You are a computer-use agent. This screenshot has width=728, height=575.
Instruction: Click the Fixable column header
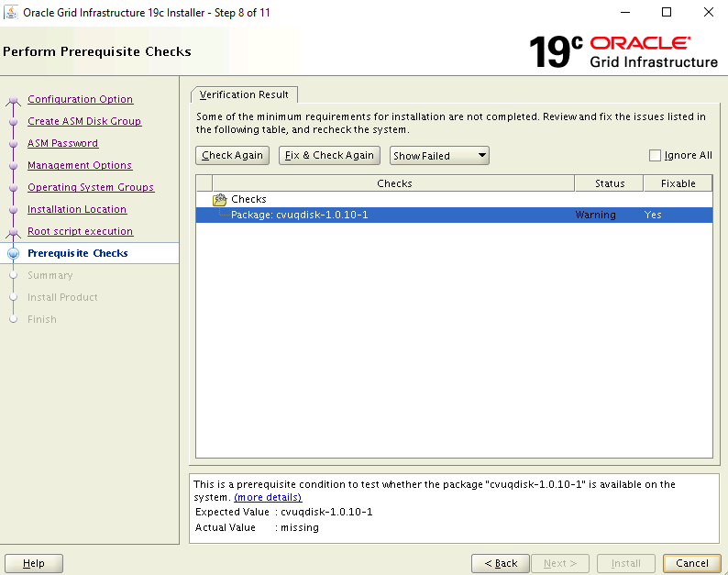[678, 183]
